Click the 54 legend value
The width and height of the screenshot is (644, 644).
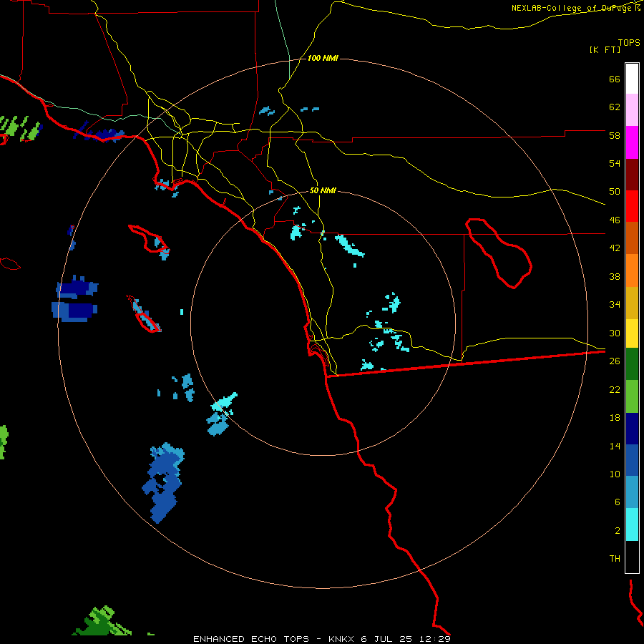click(615, 163)
